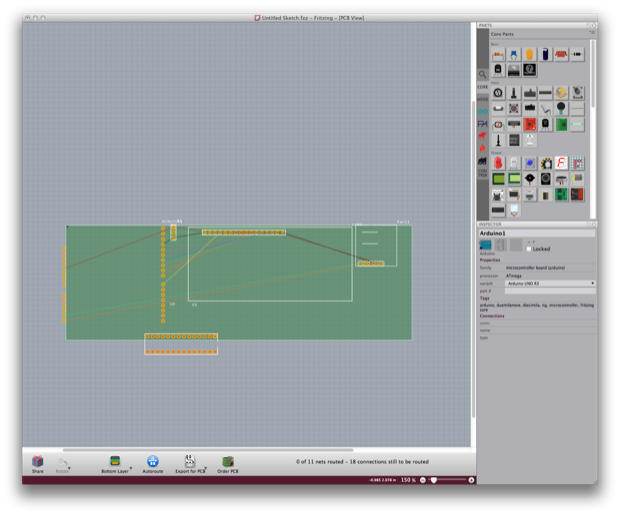The height and width of the screenshot is (515, 620).
Task: Select the resistor part in Core Parts
Action: click(x=498, y=55)
